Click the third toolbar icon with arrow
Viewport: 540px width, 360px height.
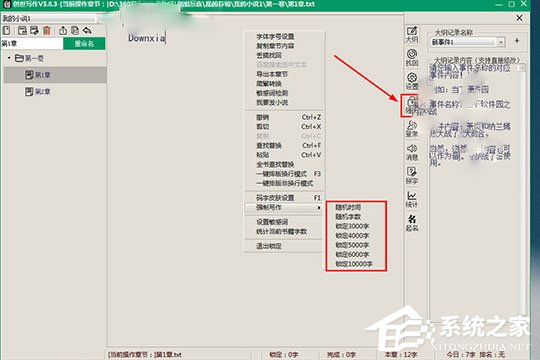coord(34,30)
